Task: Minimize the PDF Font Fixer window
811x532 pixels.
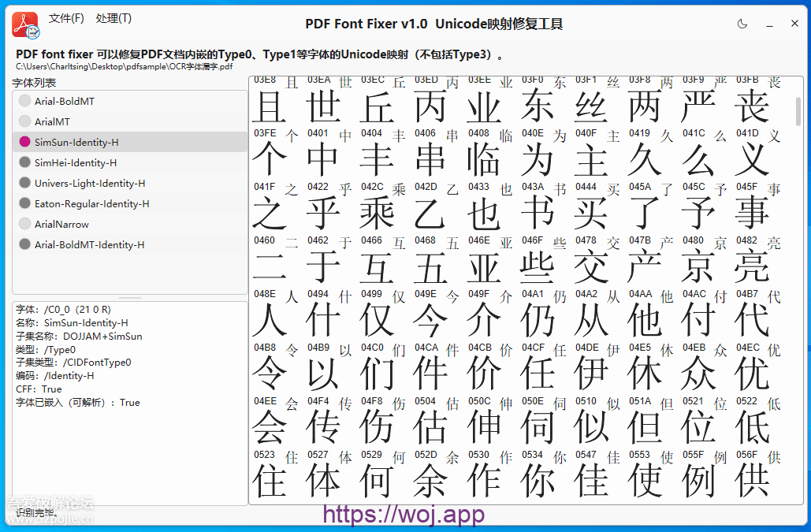Action: [769, 24]
